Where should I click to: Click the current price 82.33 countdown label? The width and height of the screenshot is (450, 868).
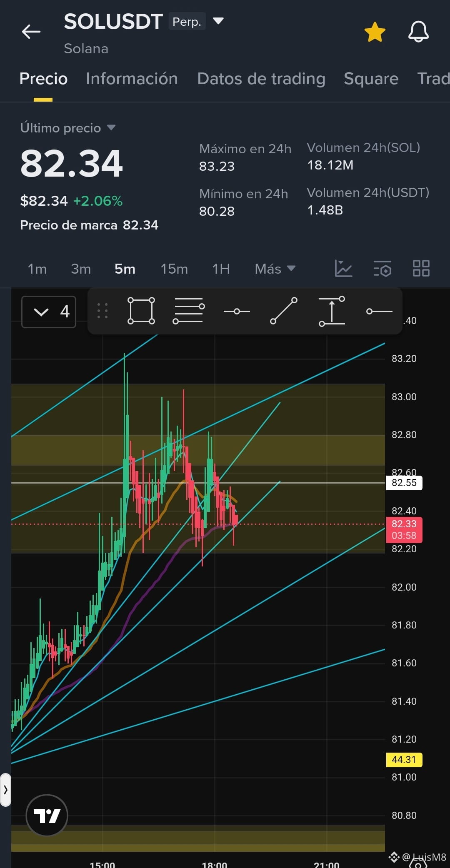404,530
